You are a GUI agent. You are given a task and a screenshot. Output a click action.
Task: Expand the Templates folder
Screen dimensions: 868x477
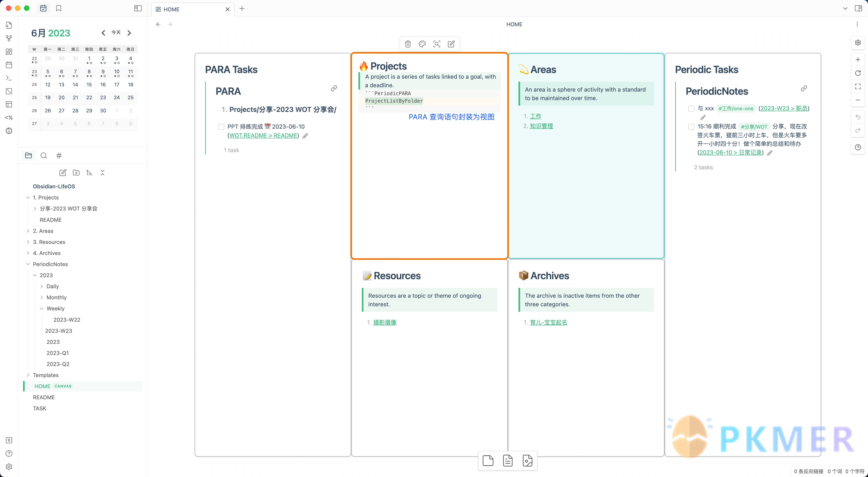[x=28, y=375]
